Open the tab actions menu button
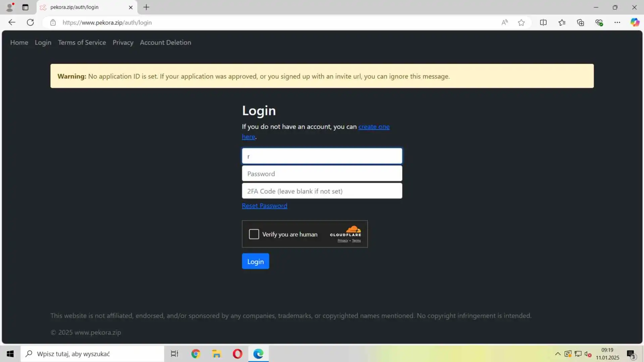The width and height of the screenshot is (644, 362). [25, 7]
